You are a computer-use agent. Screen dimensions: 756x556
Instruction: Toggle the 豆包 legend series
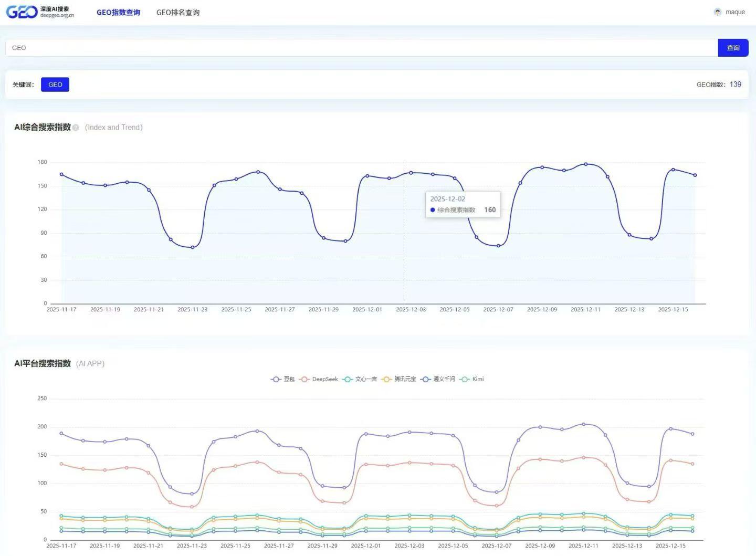pyautogui.click(x=283, y=379)
